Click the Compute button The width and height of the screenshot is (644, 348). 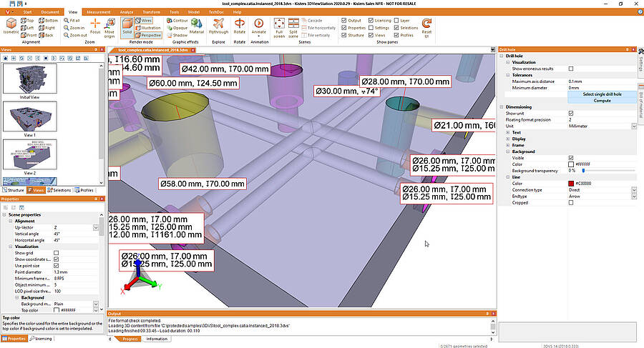click(x=602, y=101)
